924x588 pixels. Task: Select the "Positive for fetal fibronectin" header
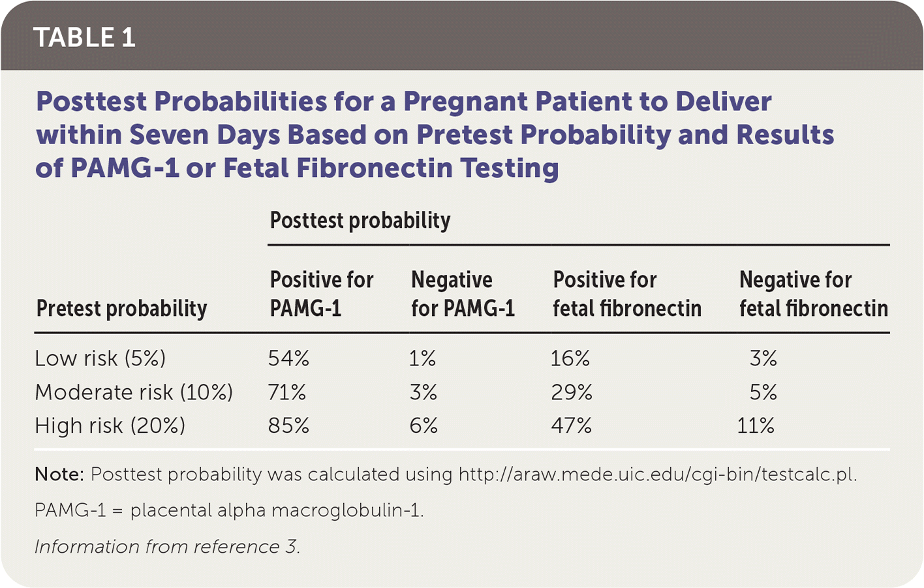[626, 294]
